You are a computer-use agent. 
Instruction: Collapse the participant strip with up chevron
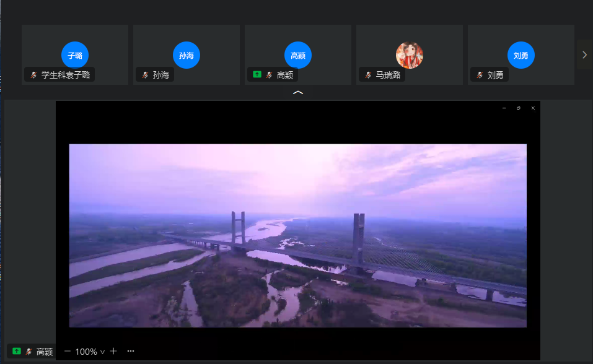click(298, 93)
